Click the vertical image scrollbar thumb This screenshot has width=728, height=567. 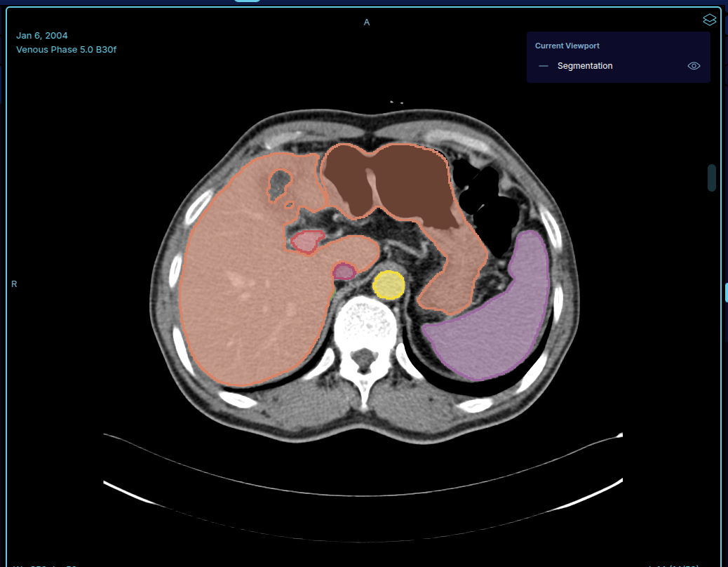[712, 178]
